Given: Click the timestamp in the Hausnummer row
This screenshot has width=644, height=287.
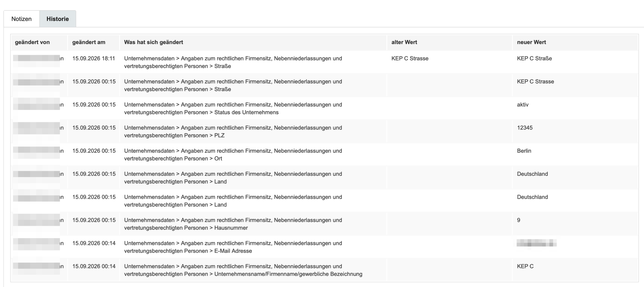Looking at the screenshot, I should point(94,220).
